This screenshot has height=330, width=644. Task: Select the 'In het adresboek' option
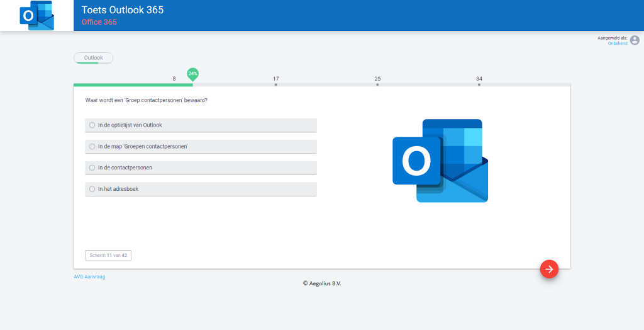click(x=201, y=190)
